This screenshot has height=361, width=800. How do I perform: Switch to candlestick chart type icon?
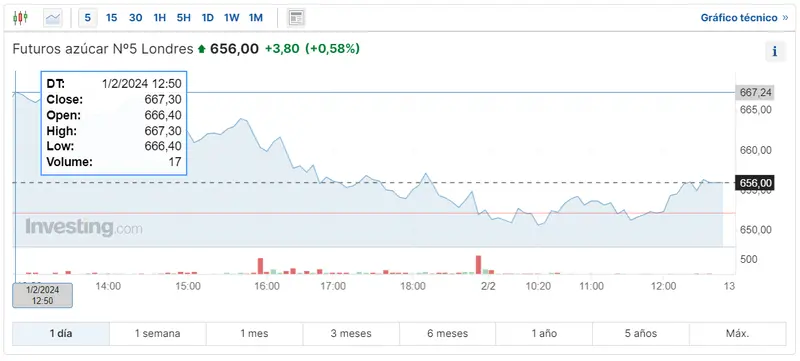(x=20, y=18)
